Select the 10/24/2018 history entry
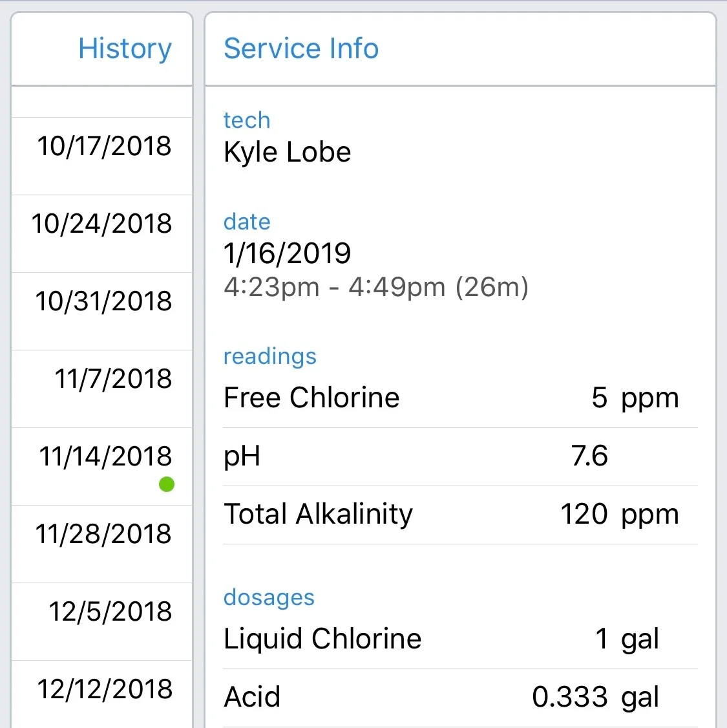The height and width of the screenshot is (728, 727). [x=101, y=233]
